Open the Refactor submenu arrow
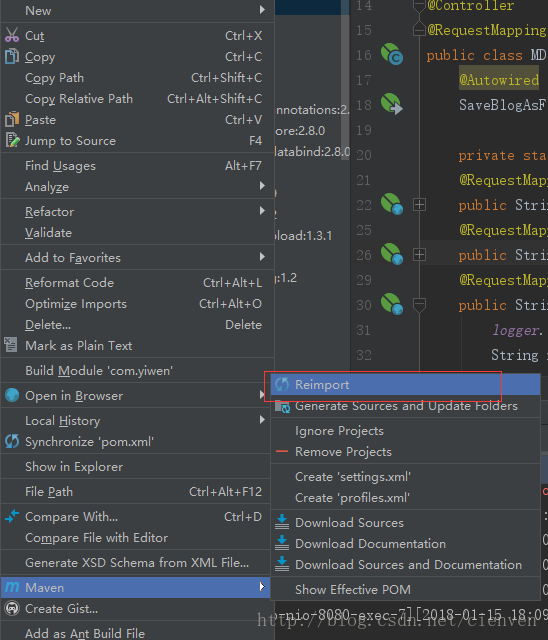The width and height of the screenshot is (548, 640). (262, 211)
